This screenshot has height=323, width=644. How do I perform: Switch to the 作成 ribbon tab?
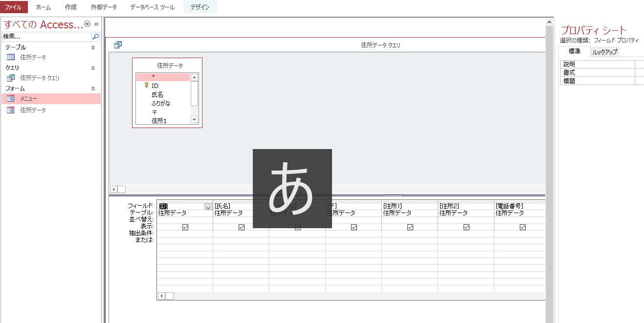point(70,7)
